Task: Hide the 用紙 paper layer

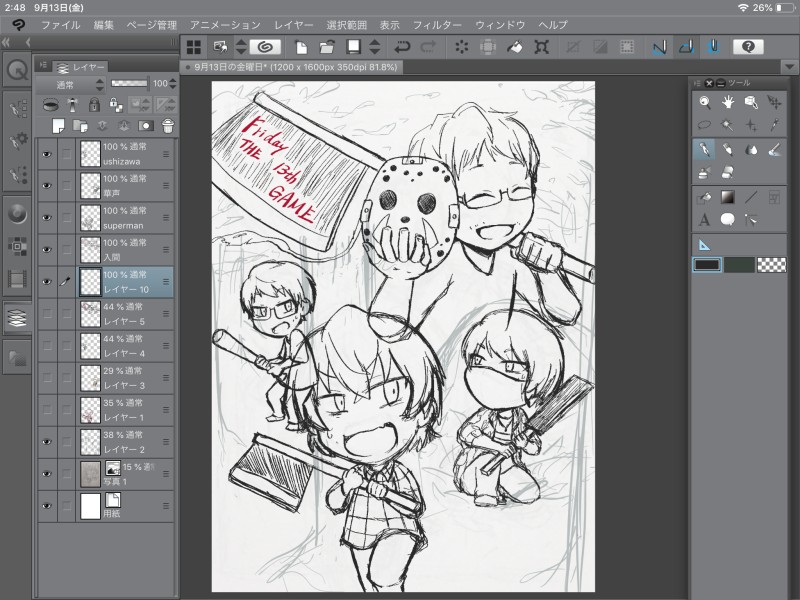Action: [47, 506]
